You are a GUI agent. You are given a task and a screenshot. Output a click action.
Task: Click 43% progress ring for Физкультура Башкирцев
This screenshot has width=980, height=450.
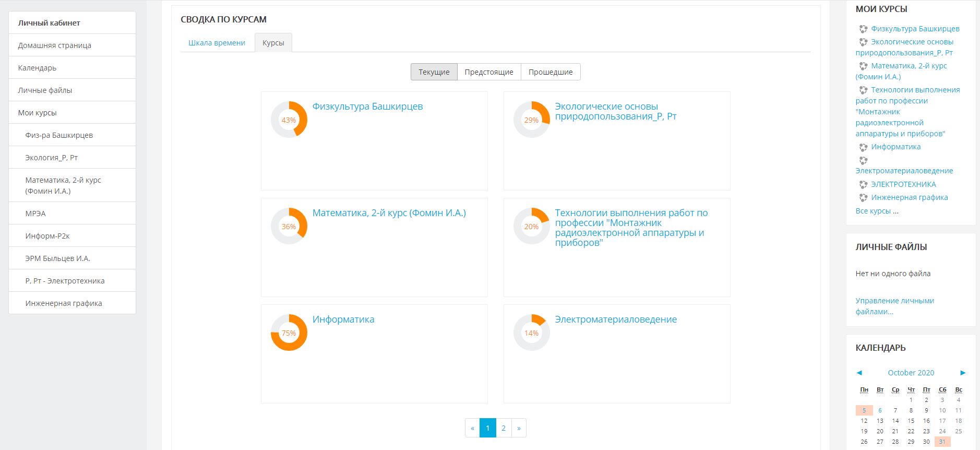(289, 120)
